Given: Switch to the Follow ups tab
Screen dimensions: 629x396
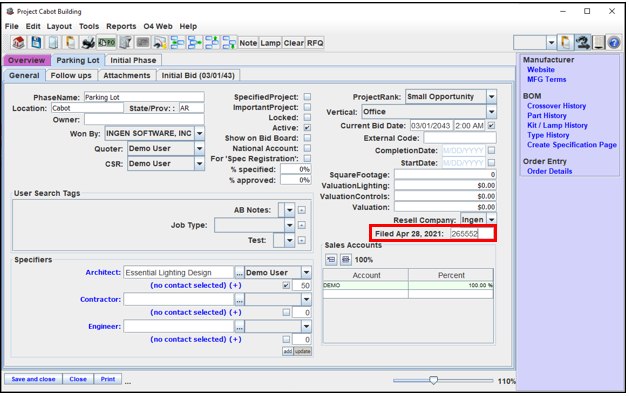Looking at the screenshot, I should point(71,75).
